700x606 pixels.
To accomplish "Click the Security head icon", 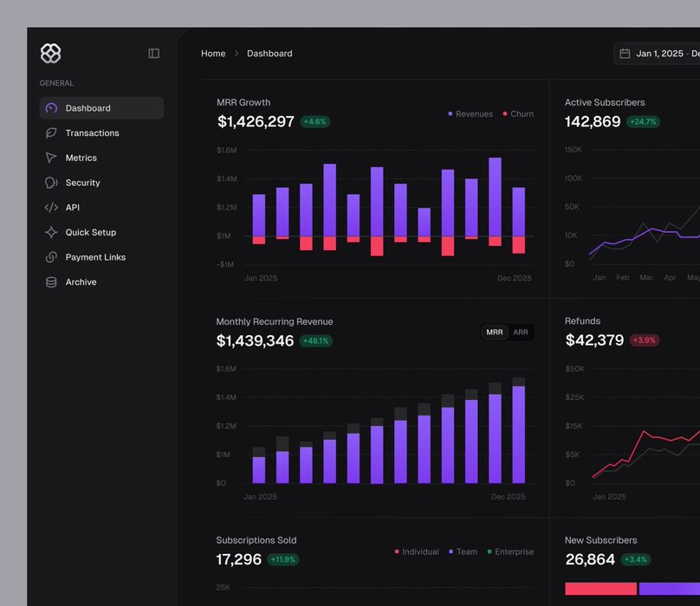I will tap(51, 183).
